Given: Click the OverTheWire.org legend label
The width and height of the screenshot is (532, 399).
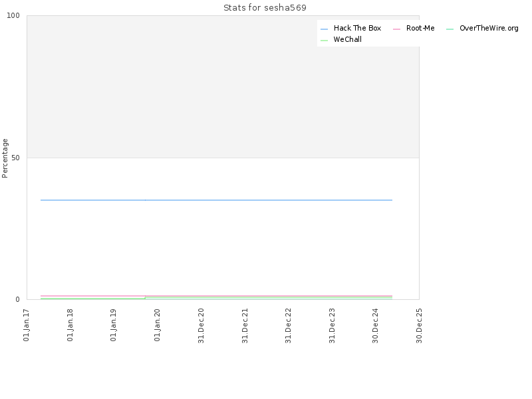Looking at the screenshot, I should 489,28.
